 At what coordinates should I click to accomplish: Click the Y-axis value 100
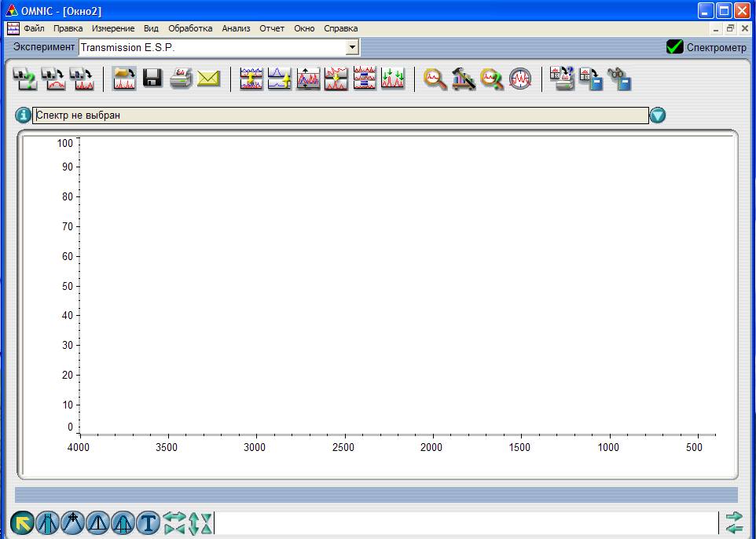coord(65,143)
